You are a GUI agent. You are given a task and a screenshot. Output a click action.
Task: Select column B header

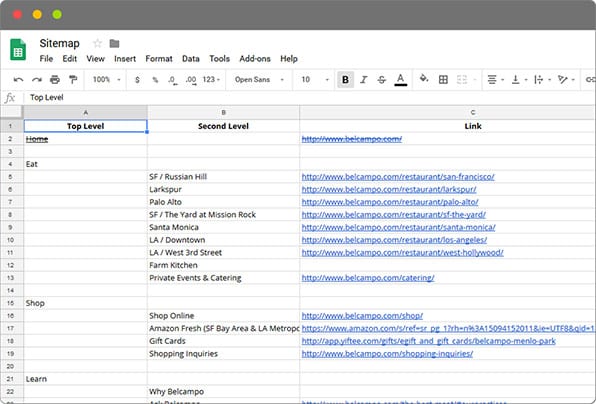224,112
